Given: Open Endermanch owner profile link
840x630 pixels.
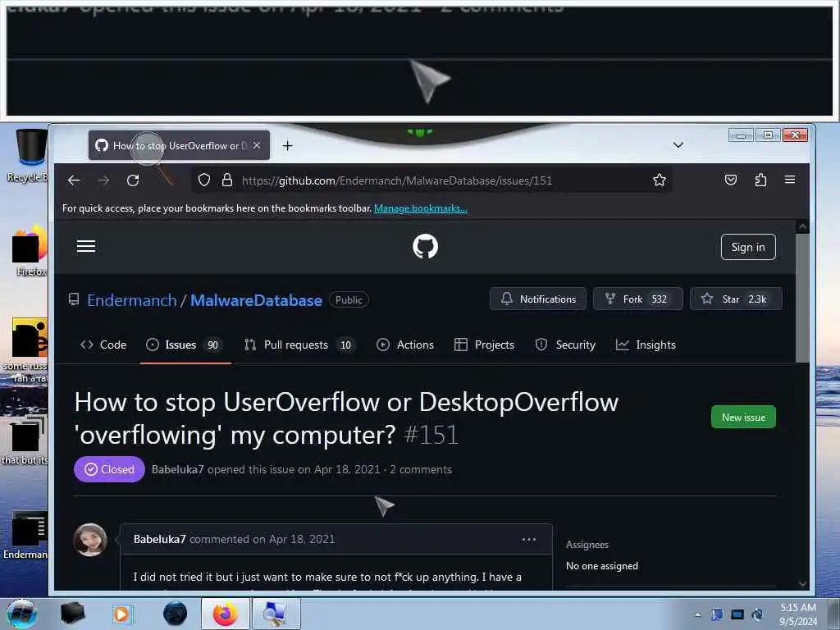Looking at the screenshot, I should pyautogui.click(x=132, y=300).
